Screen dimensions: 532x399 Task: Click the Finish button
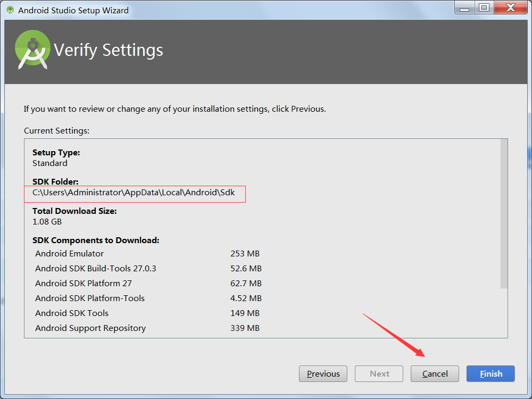tap(491, 373)
